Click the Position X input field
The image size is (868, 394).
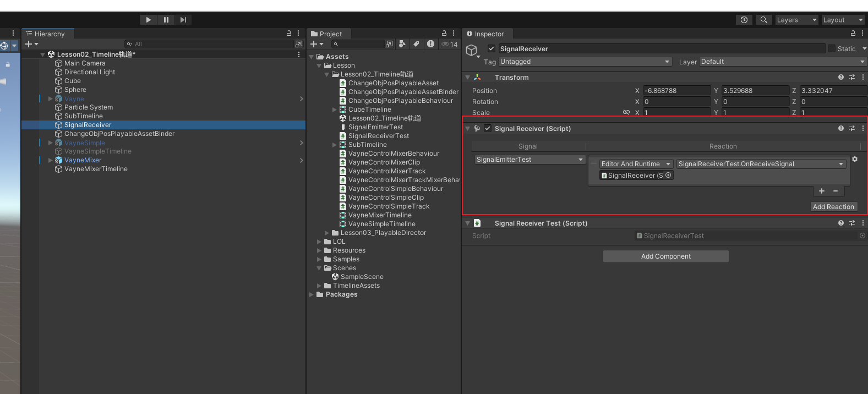tap(676, 91)
